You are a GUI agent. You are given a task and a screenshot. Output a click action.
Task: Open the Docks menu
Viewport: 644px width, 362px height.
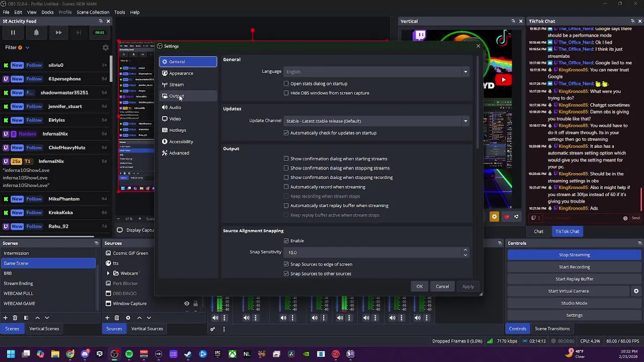click(x=47, y=12)
